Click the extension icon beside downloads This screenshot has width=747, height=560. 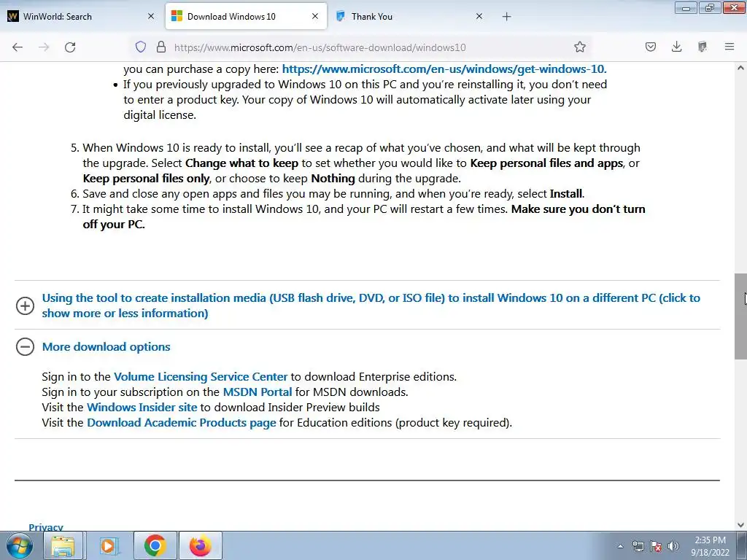pyautogui.click(x=703, y=47)
